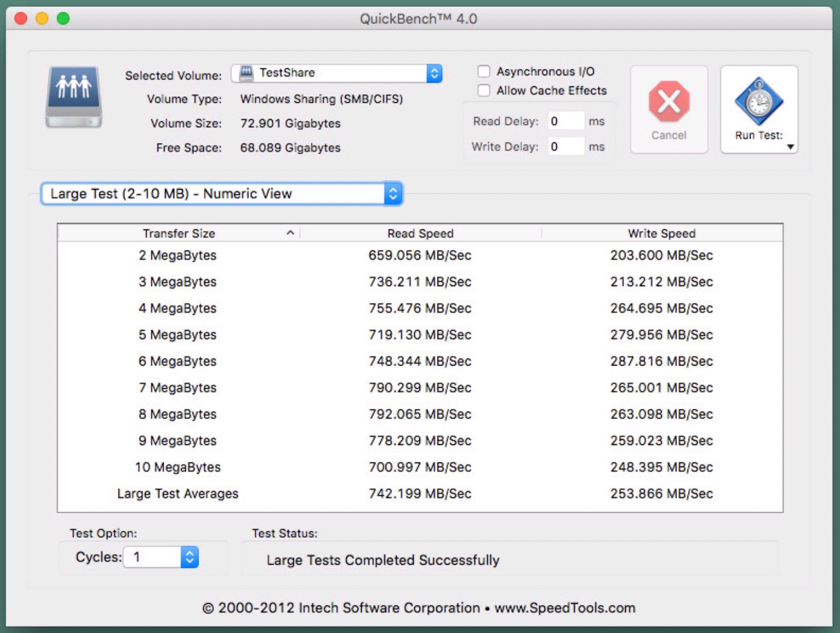Image resolution: width=840 pixels, height=633 pixels.
Task: Click write speed value 279.956 MB/Sec
Action: (662, 335)
